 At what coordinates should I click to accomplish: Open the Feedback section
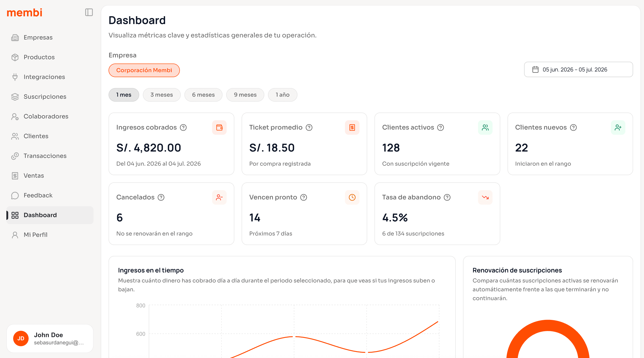click(50, 195)
